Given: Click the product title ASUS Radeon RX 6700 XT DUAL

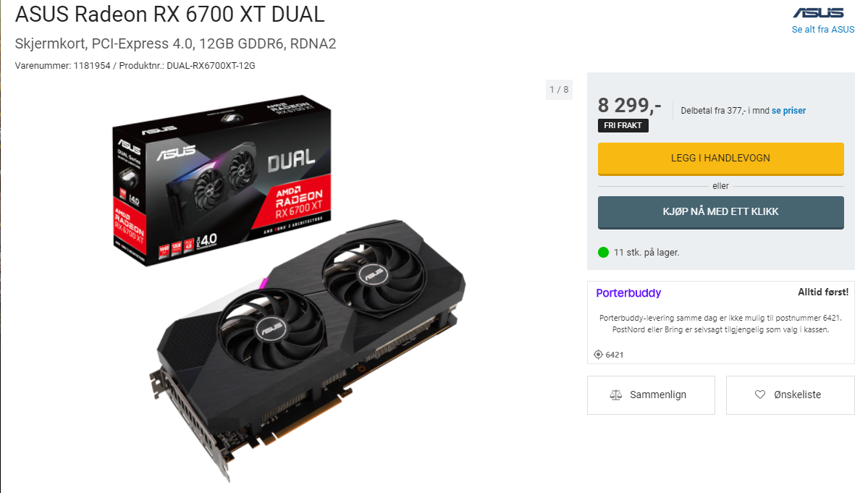Looking at the screenshot, I should 169,14.
